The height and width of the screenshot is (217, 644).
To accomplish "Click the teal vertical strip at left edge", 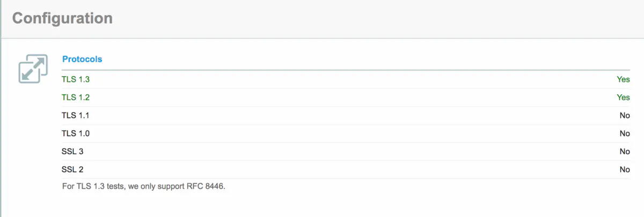I will pos(1,128).
